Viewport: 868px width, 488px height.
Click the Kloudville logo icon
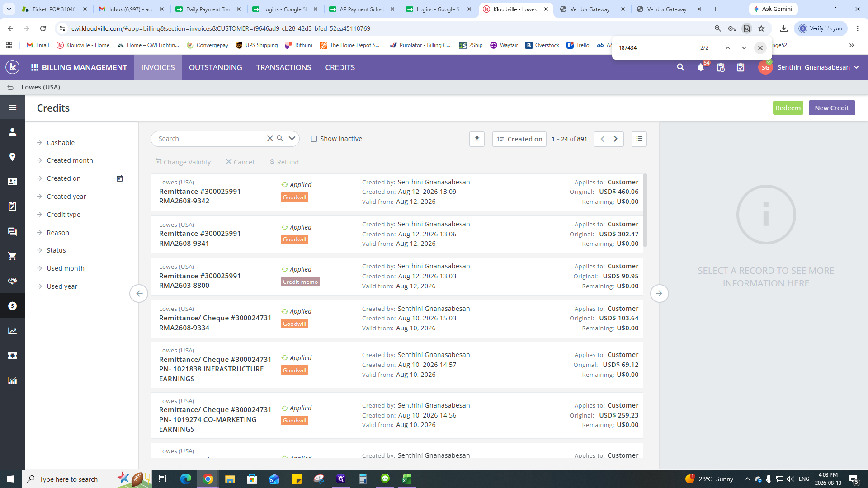pyautogui.click(x=12, y=67)
